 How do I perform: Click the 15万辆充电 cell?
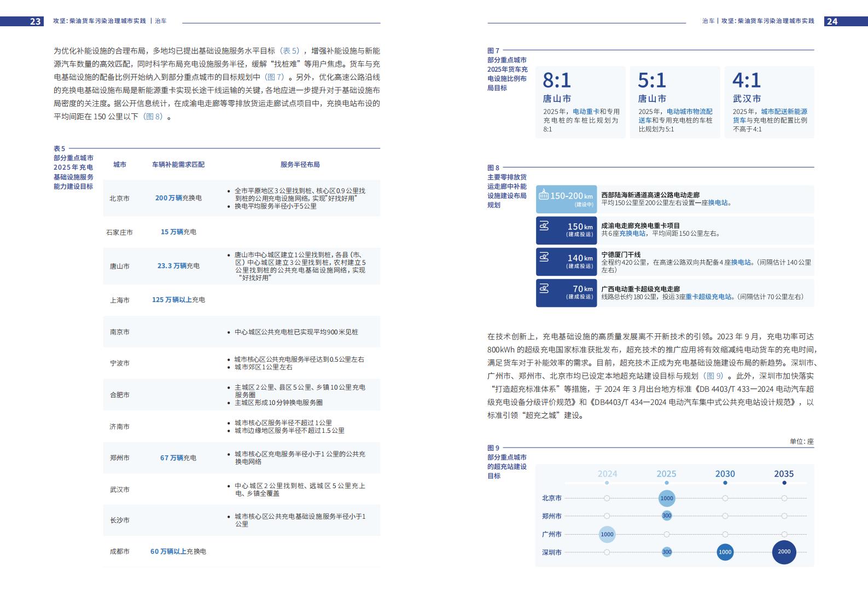coord(178,232)
